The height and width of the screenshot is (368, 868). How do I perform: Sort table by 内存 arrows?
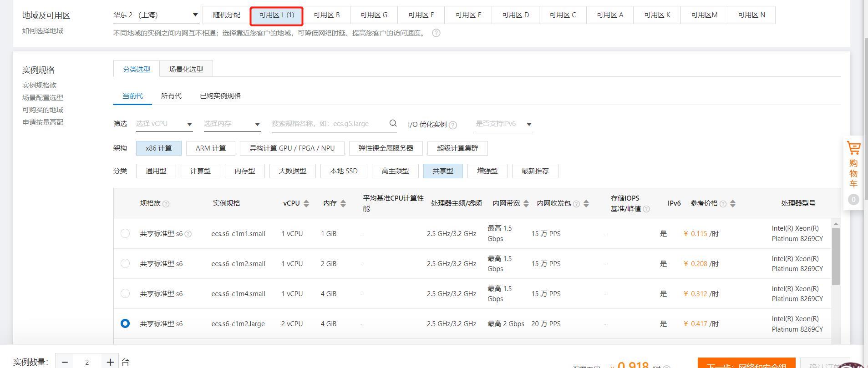[343, 204]
